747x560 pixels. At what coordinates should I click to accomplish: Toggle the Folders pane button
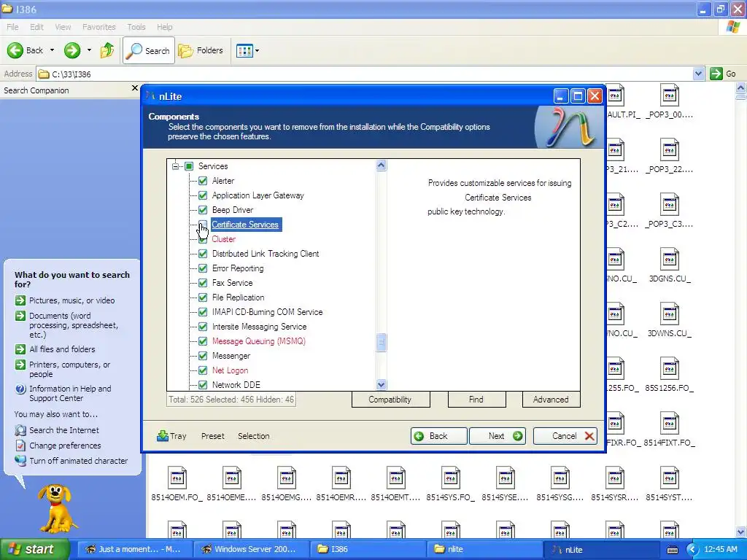coord(201,50)
